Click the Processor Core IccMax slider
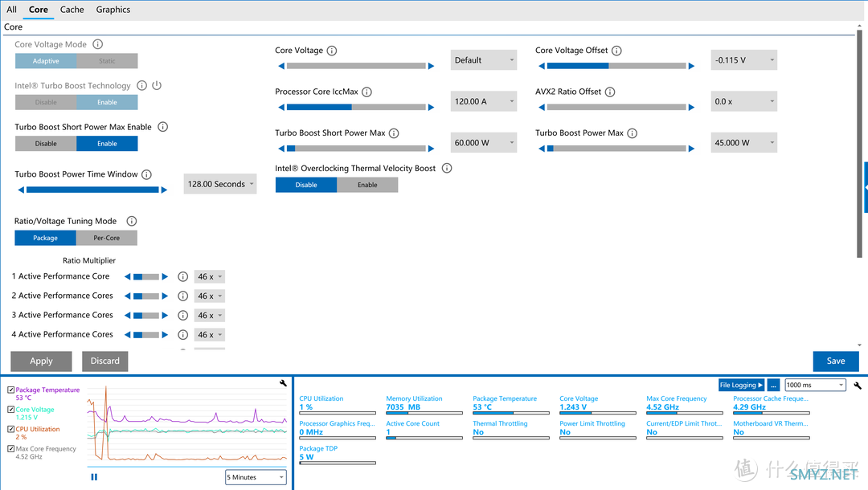The width and height of the screenshot is (868, 490). [x=357, y=108]
